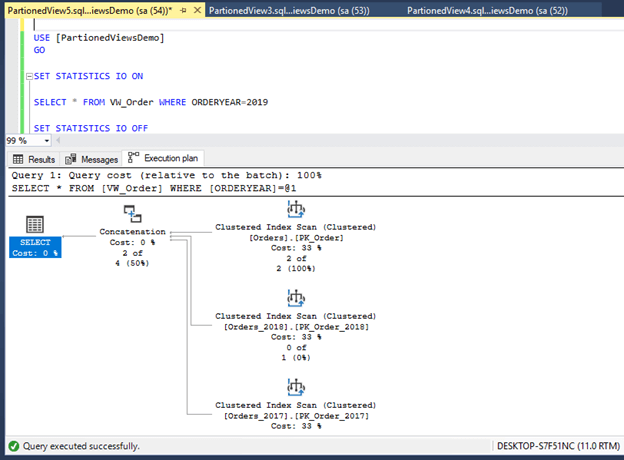Click Clustered Index Scan icon for Orders_2017
Screen dimensions: 624x460
(296, 387)
